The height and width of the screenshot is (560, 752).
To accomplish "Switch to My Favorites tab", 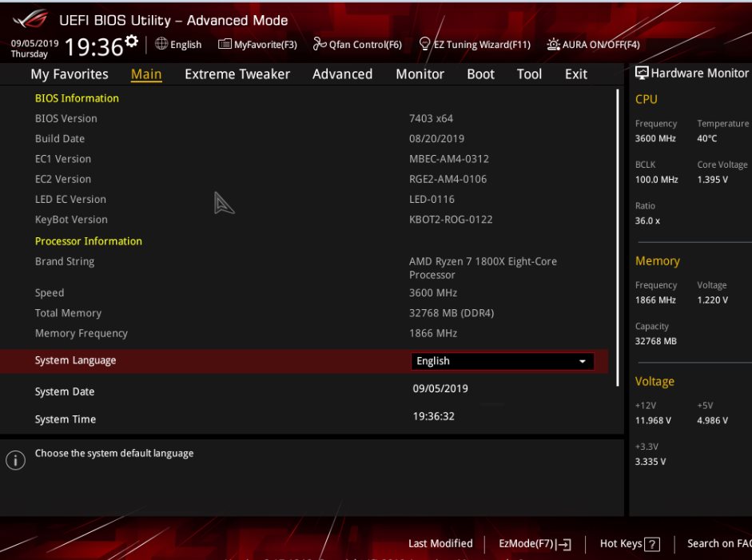I will 70,73.
